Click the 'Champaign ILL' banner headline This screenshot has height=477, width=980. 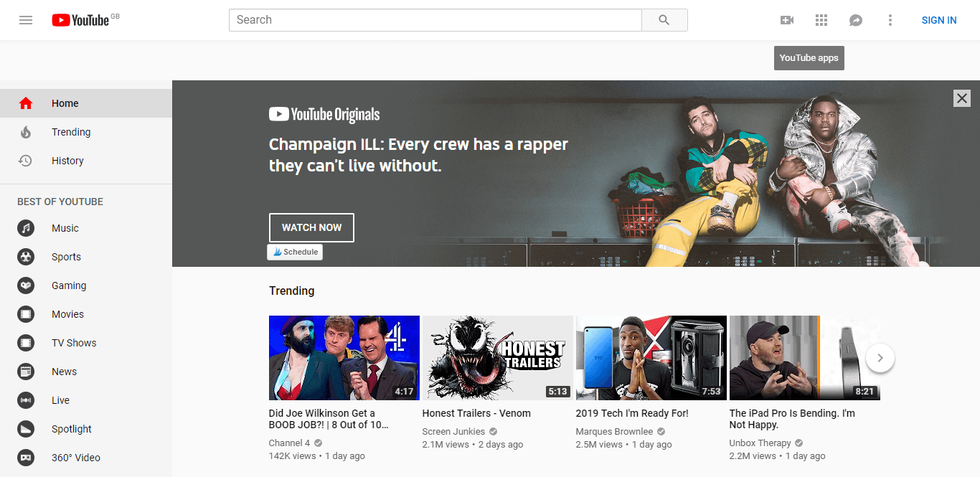pos(418,155)
